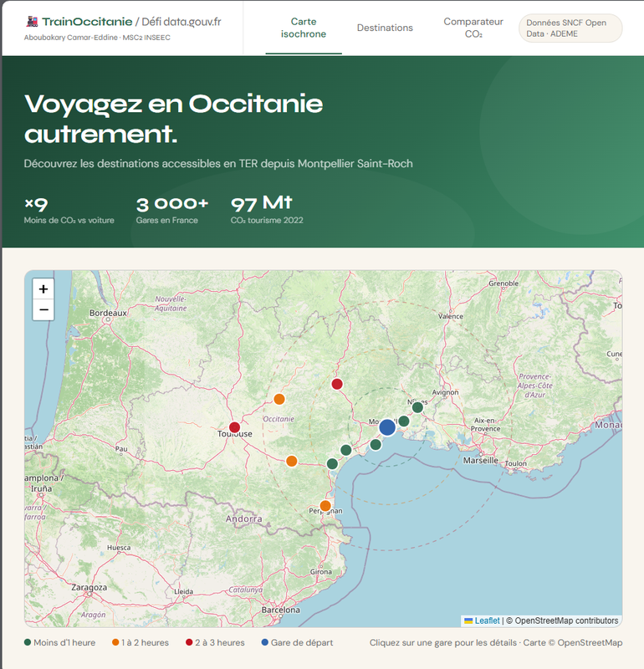Select the red marker northwest of Montpellier
Image resolution: width=644 pixels, height=669 pixels.
point(337,385)
